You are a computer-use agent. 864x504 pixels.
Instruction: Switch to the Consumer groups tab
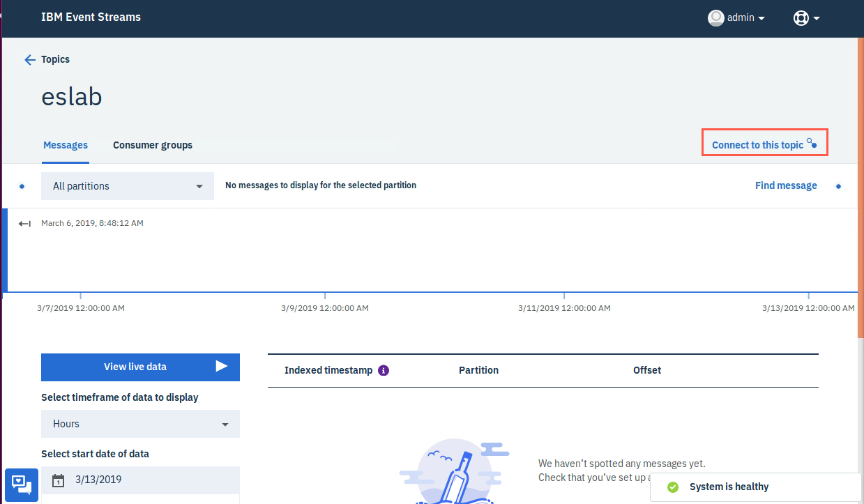(153, 145)
